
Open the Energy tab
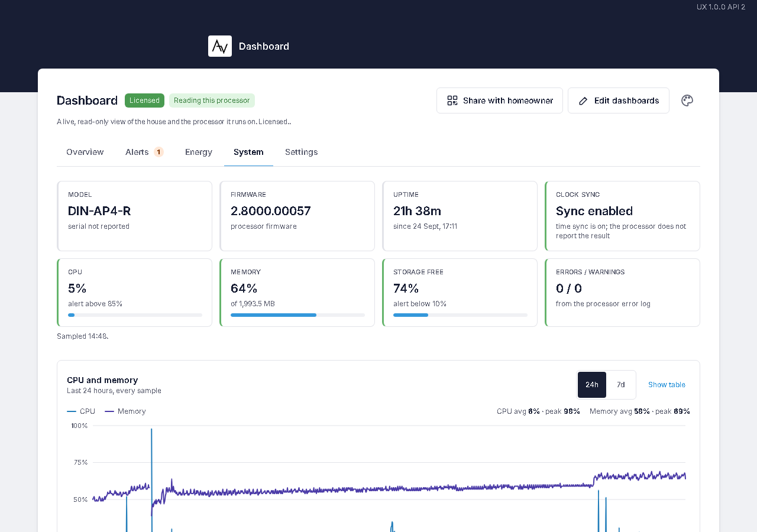point(199,152)
